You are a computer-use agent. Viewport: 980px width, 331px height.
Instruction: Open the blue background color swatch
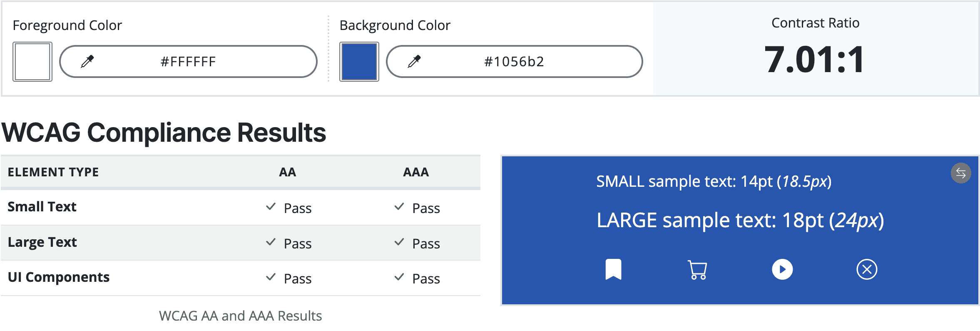click(x=359, y=62)
